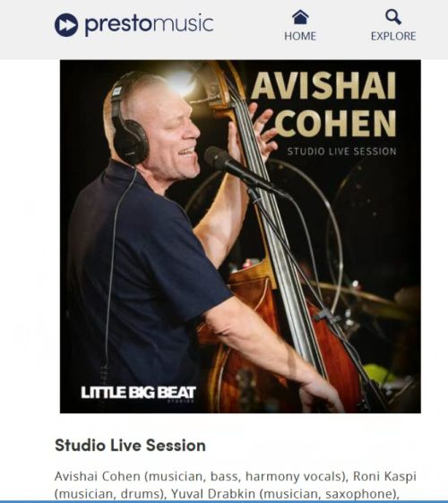448x503 pixels.
Task: Click the Presto circular fast-forward logo icon
Action: [66, 25]
